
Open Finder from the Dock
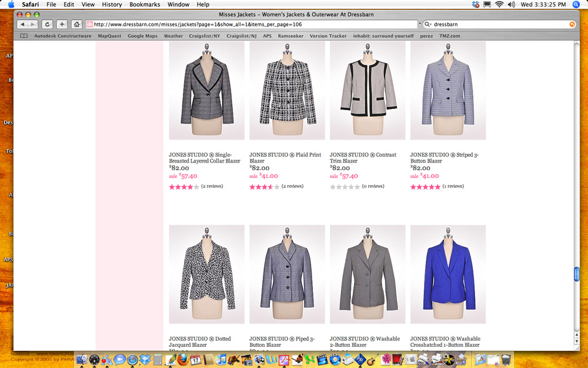point(82,360)
